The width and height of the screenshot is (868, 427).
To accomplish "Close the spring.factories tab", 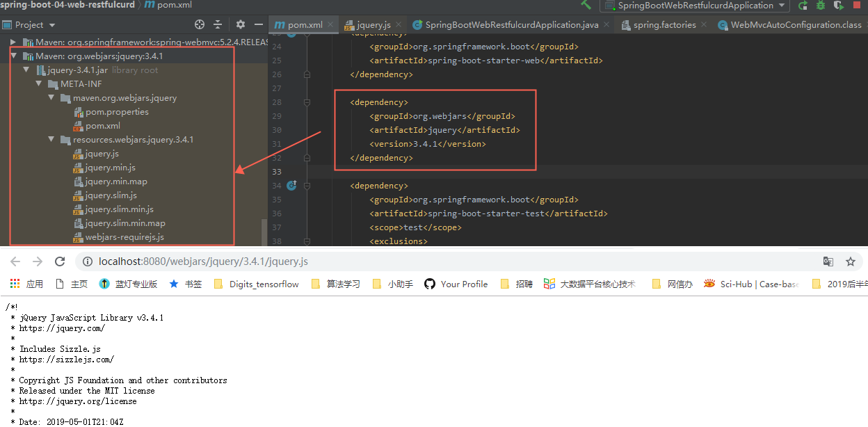I will 703,24.
